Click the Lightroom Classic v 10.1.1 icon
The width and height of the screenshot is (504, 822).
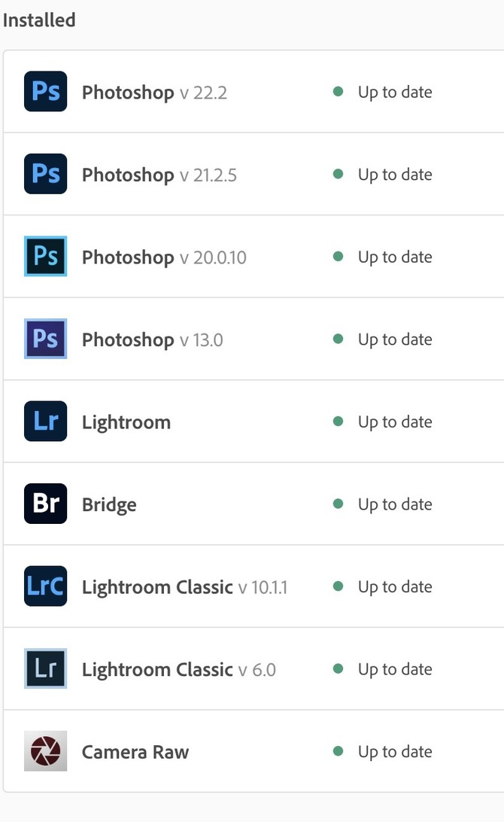click(45, 586)
